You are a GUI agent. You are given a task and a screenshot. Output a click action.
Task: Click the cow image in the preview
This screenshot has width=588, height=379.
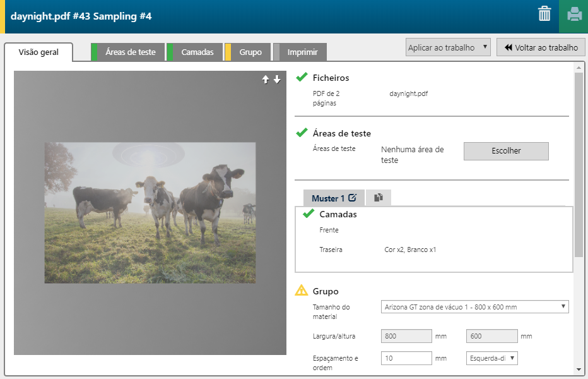[x=150, y=212]
